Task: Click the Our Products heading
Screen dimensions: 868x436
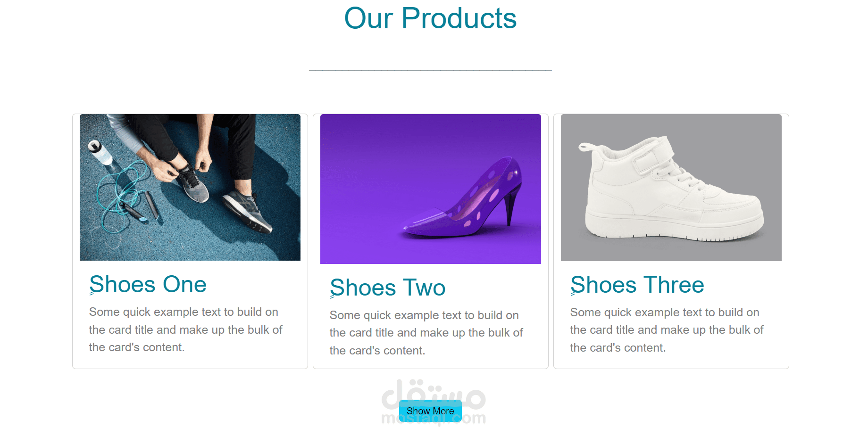Action: tap(430, 18)
